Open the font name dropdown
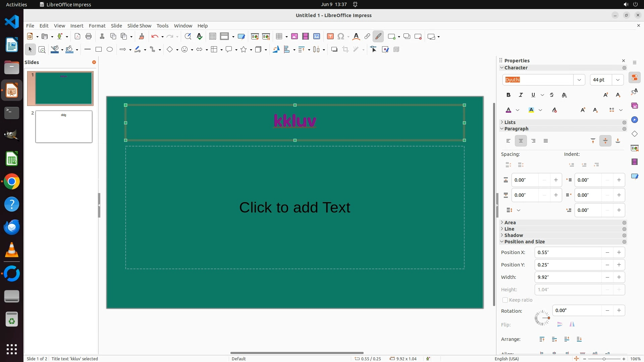Viewport: 644px width, 362px height. pyautogui.click(x=579, y=80)
